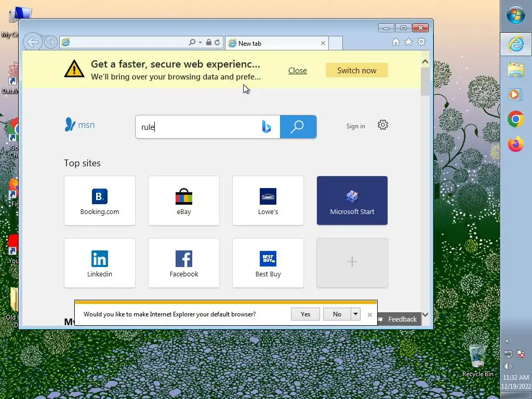Open the Booking.com top site tile
The height and width of the screenshot is (399, 532).
click(100, 201)
